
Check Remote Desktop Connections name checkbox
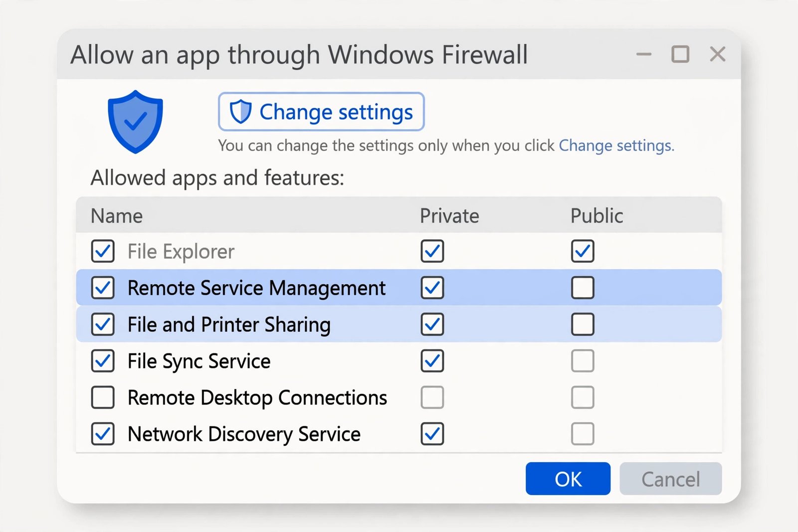point(103,397)
